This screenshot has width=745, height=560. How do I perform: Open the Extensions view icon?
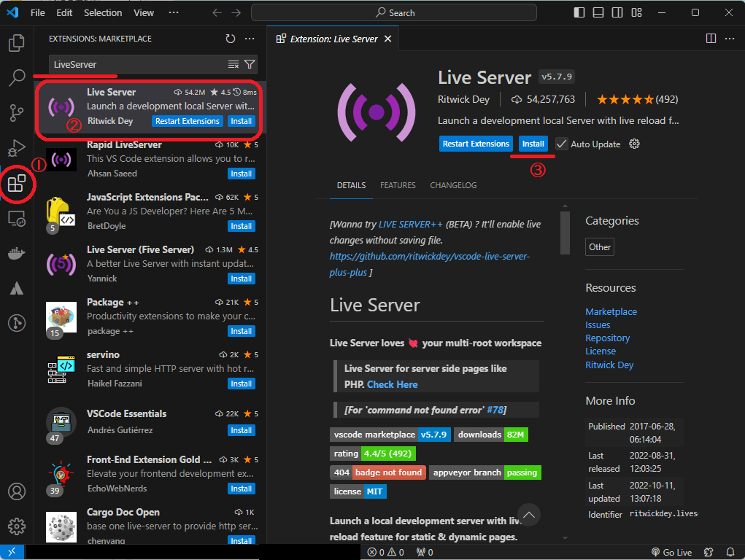click(x=17, y=183)
